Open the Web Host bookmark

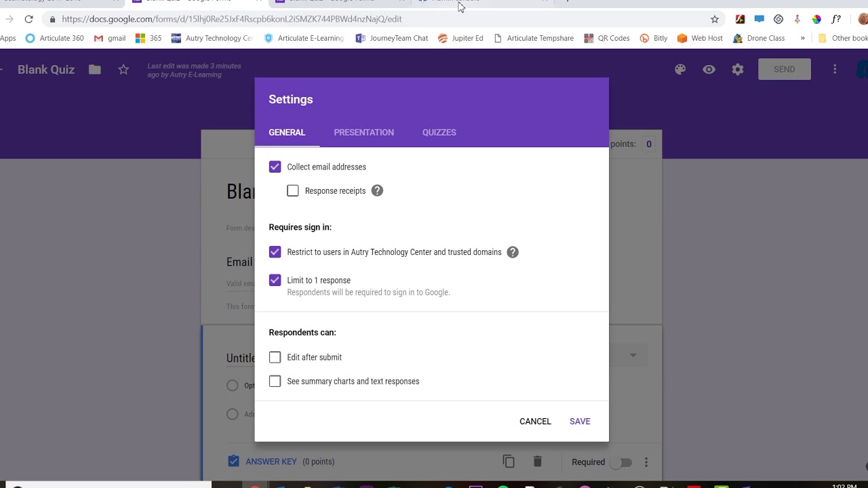(700, 38)
